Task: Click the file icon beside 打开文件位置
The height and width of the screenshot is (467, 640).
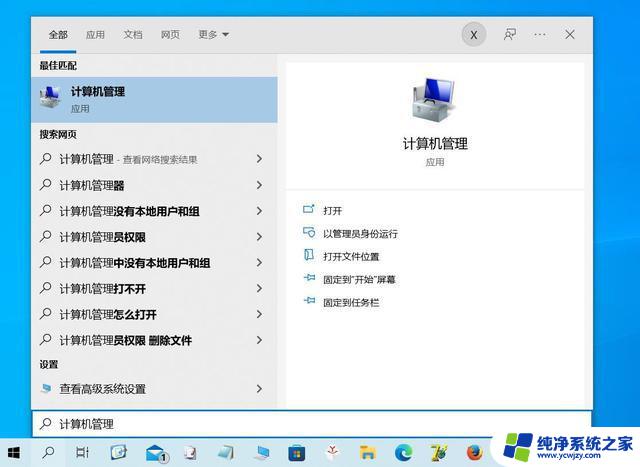Action: click(x=309, y=255)
